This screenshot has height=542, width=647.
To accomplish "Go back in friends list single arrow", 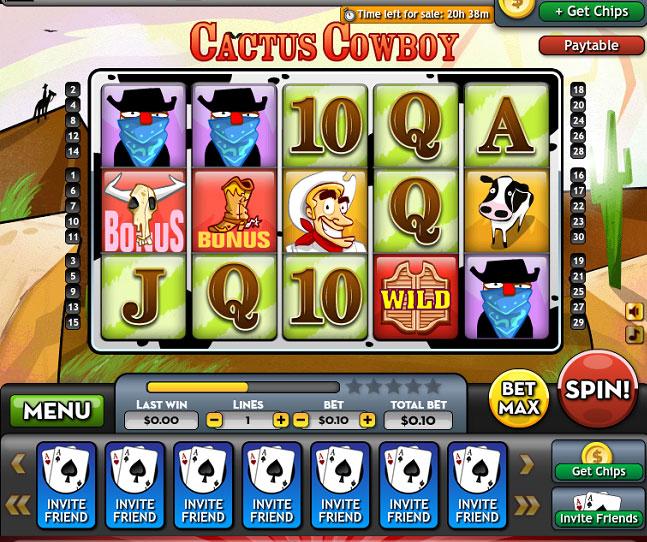I will [x=19, y=464].
